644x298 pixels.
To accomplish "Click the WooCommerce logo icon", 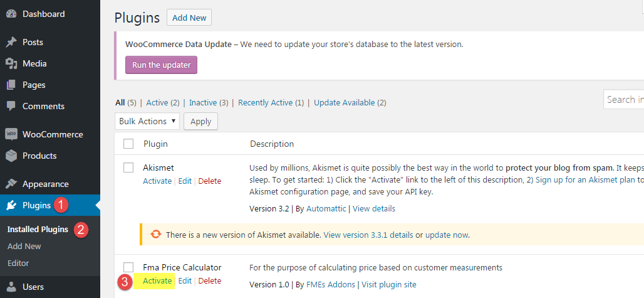I will point(11,134).
